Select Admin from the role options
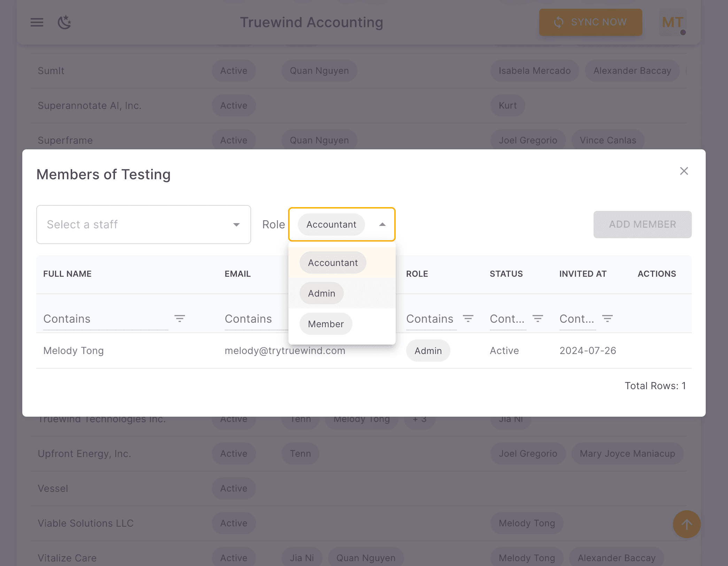Screen dimensions: 728x566 (321, 293)
